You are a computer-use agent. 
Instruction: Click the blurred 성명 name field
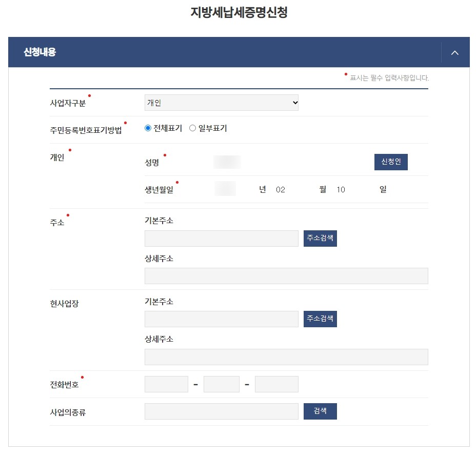(227, 162)
